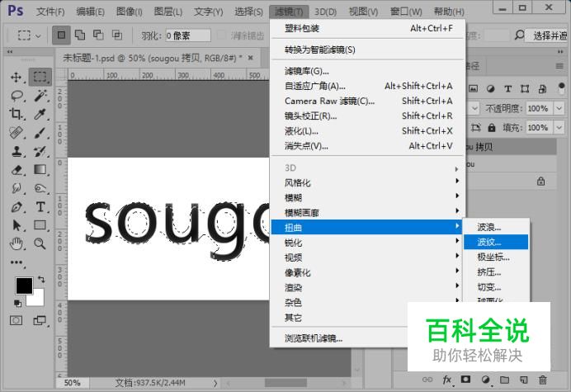The image size is (571, 392).
Task: Lock all layer attributes
Action: (492, 128)
